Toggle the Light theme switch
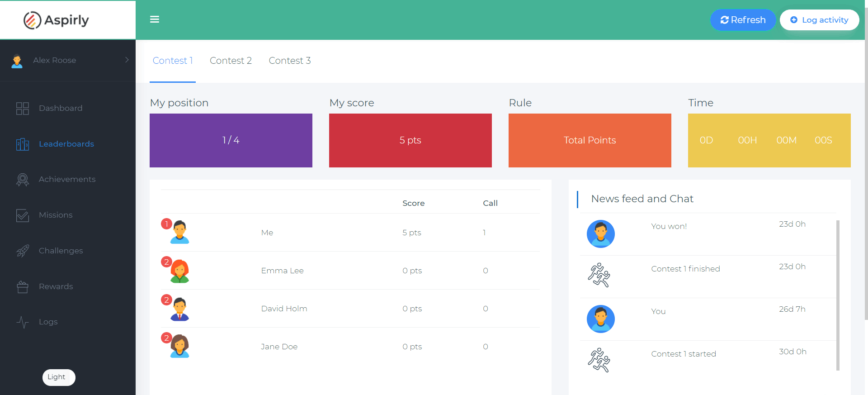The width and height of the screenshot is (868, 395). tap(59, 377)
